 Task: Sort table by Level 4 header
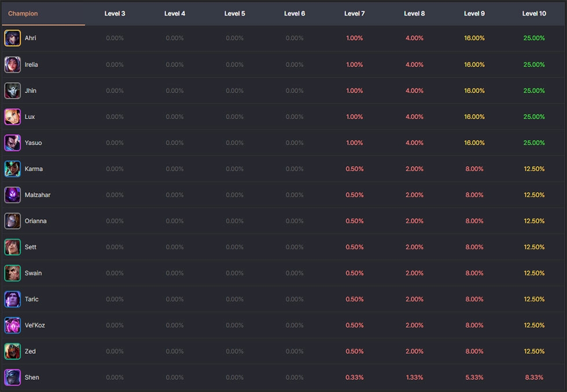pos(175,13)
